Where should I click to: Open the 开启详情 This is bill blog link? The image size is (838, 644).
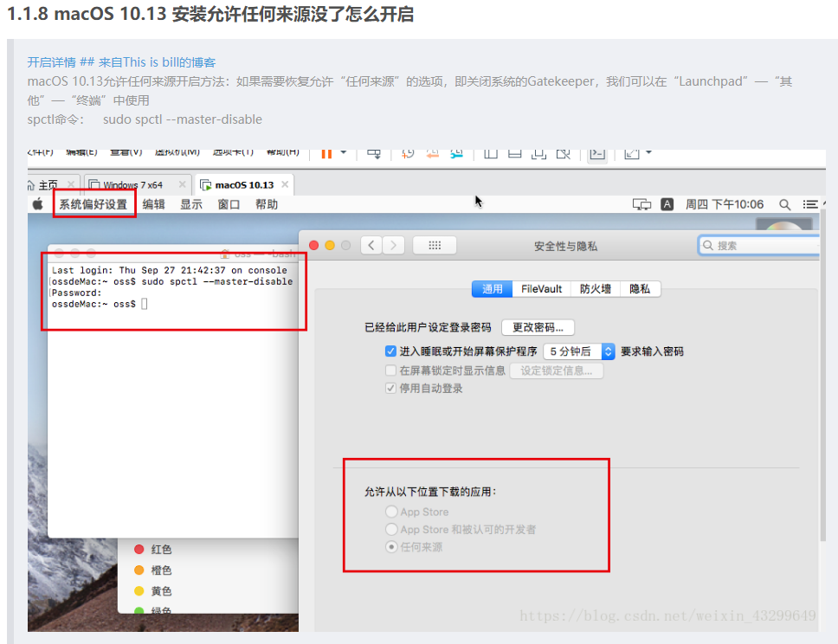(x=121, y=62)
